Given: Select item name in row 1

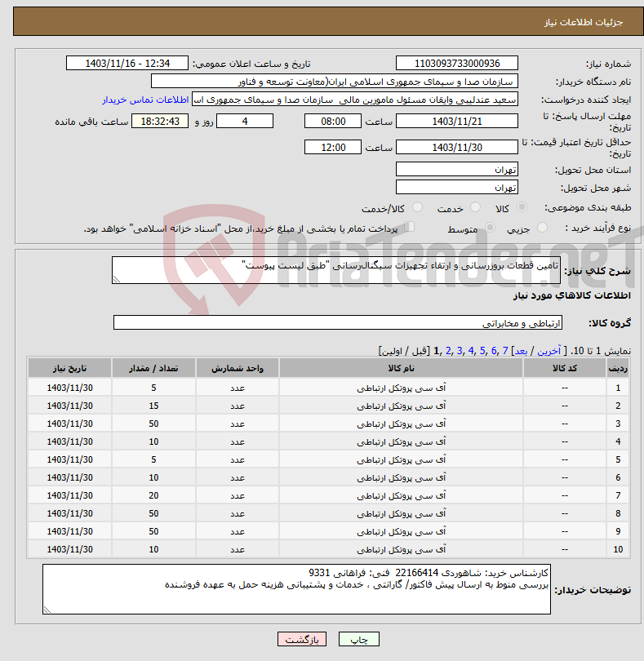Looking at the screenshot, I should click(x=401, y=388).
